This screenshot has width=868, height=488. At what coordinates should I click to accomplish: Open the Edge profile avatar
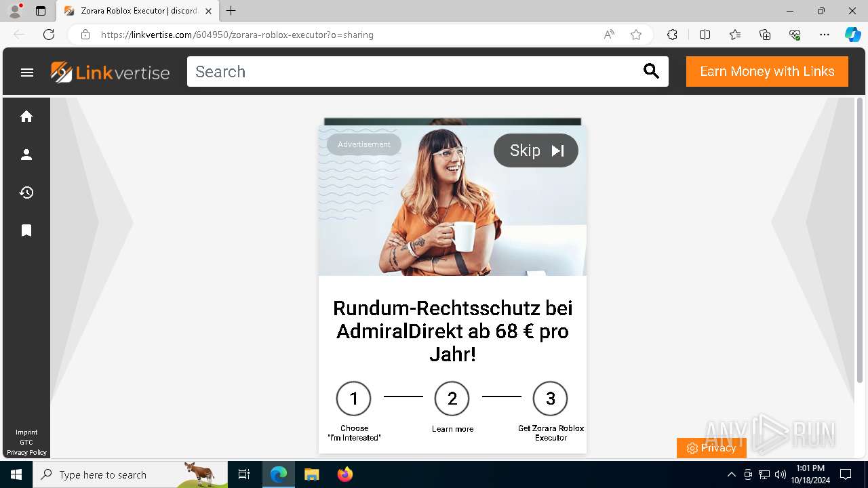tap(15, 11)
